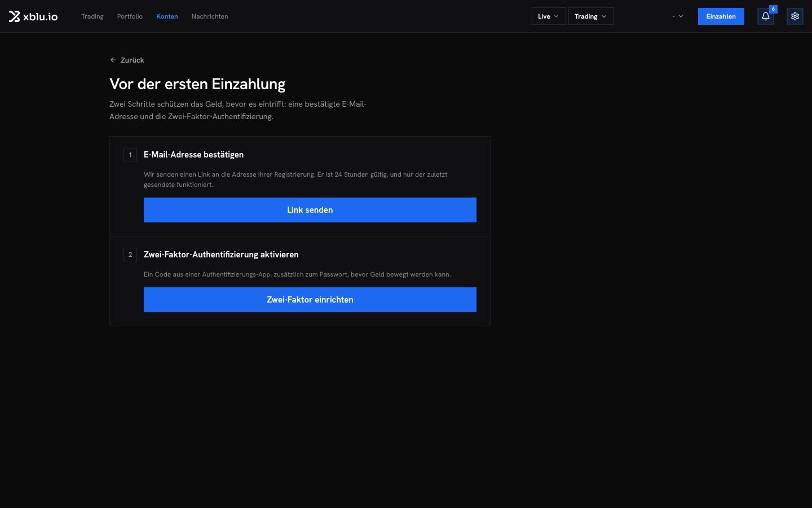Follow the Zurück link
This screenshot has height=508, width=812.
pyautogui.click(x=127, y=60)
